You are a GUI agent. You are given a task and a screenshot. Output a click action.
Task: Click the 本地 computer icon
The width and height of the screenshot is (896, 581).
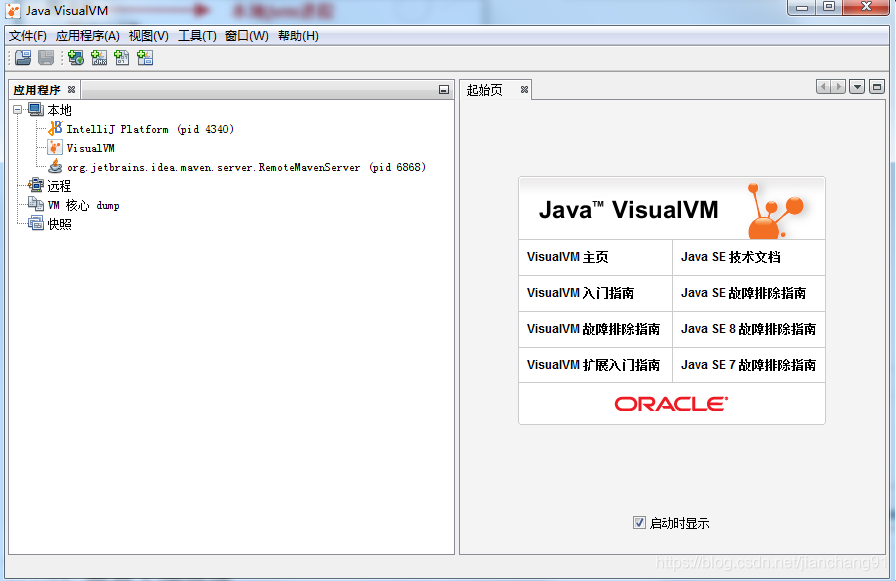(35, 109)
